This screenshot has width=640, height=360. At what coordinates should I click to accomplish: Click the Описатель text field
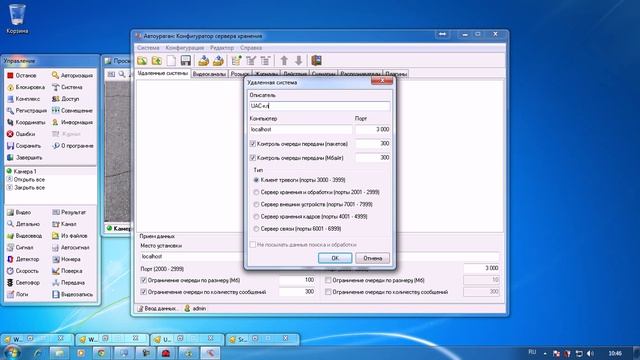click(320, 106)
